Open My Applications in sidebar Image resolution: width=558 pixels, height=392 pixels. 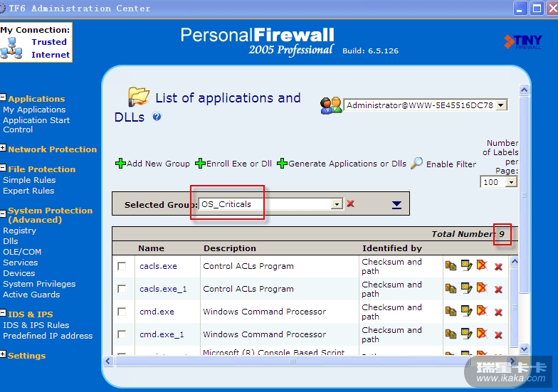pos(34,110)
